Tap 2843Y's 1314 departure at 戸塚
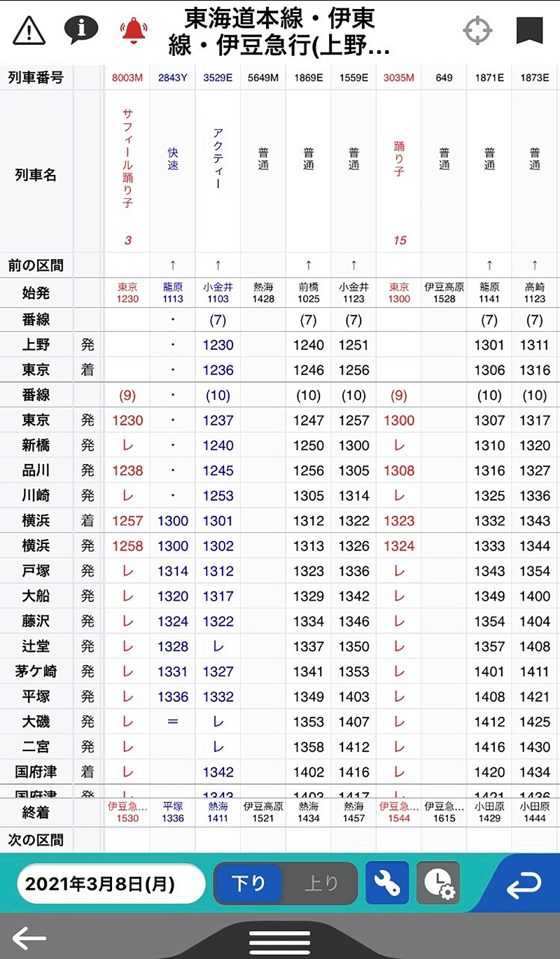Screen dimensions: 560x959 click(173, 570)
